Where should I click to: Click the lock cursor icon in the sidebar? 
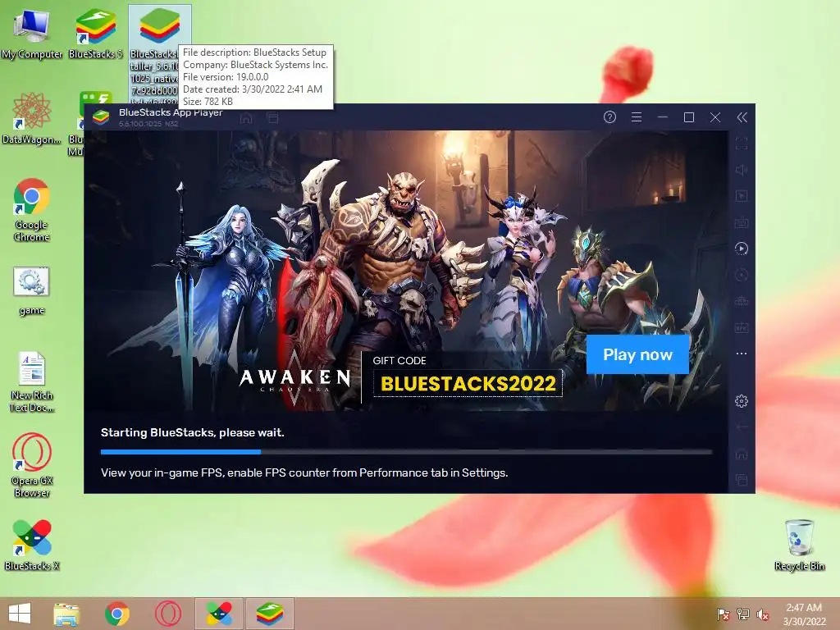point(742,196)
